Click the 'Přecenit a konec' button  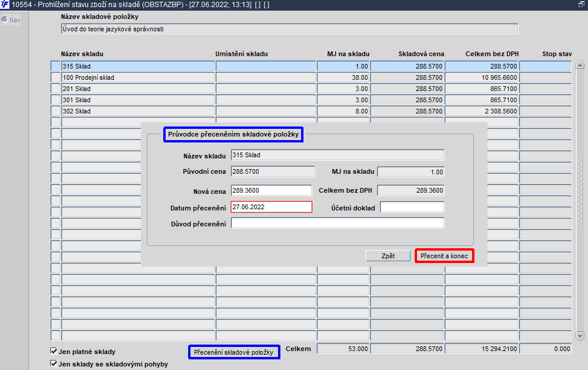pos(444,256)
